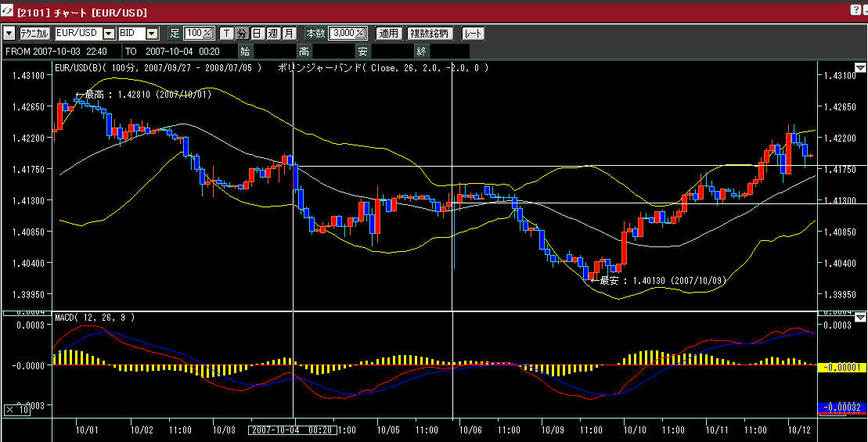This screenshot has height=442, width=868.
Task: Click the 1.43100 label on left price axis
Action: click(28, 75)
